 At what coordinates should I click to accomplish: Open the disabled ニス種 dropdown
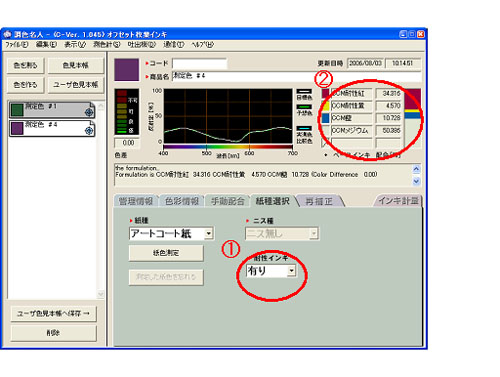coord(313,234)
